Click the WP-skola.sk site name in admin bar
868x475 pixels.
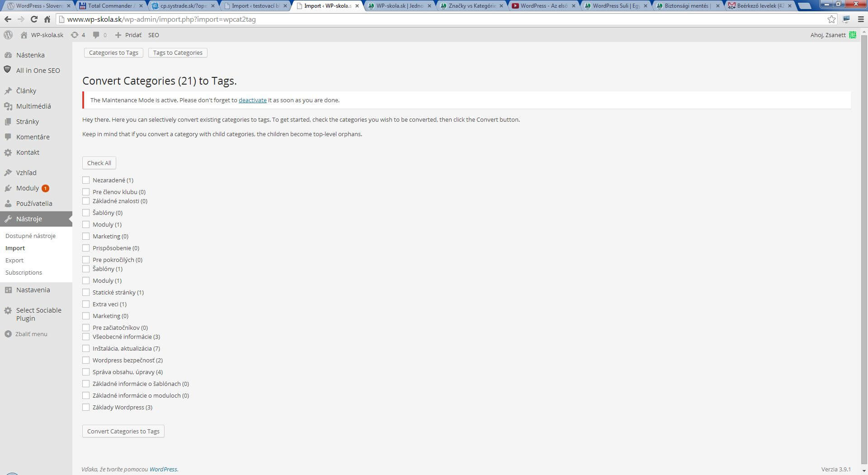pyautogui.click(x=47, y=35)
